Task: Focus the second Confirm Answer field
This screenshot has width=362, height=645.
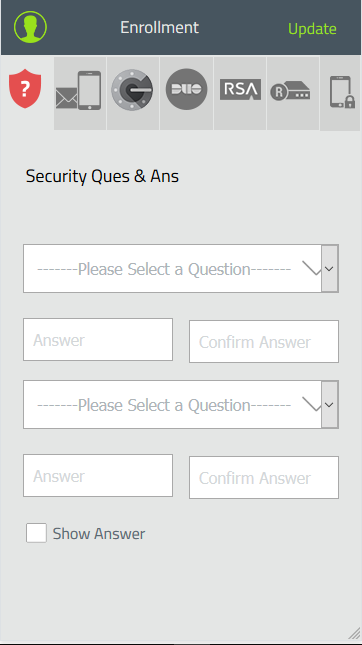Action: tap(264, 478)
